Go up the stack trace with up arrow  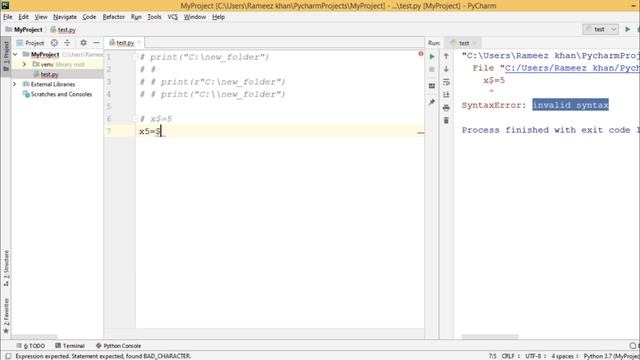click(446, 56)
